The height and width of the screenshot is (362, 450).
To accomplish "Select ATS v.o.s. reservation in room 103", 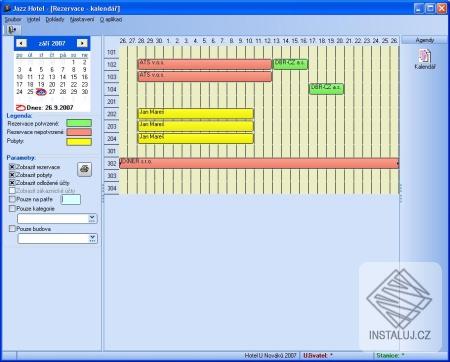I will (x=204, y=76).
